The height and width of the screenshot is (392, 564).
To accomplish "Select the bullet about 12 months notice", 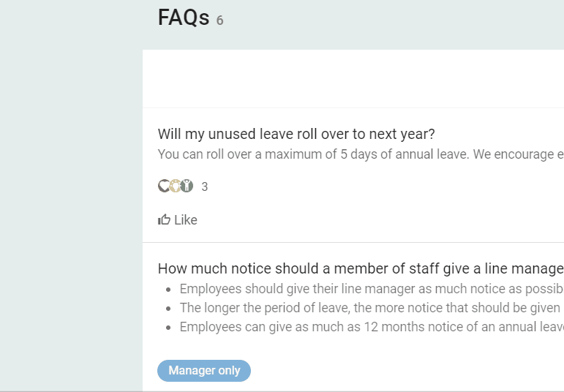I will [372, 327].
